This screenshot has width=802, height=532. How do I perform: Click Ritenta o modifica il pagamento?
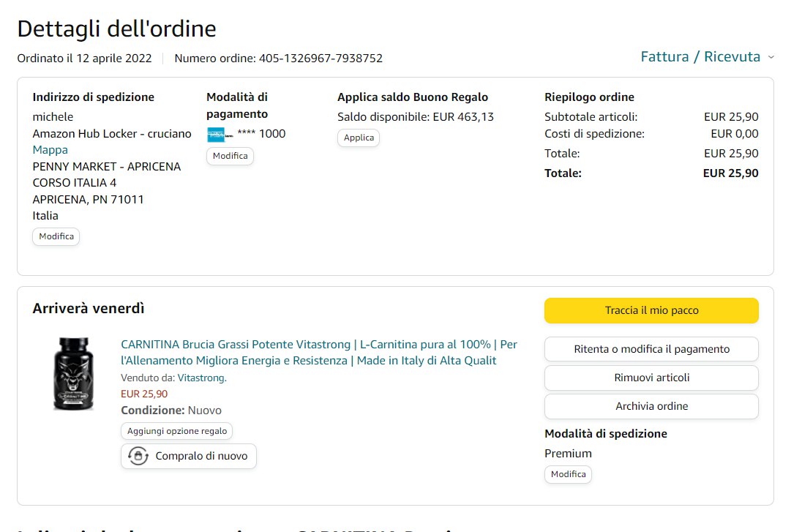[651, 349]
